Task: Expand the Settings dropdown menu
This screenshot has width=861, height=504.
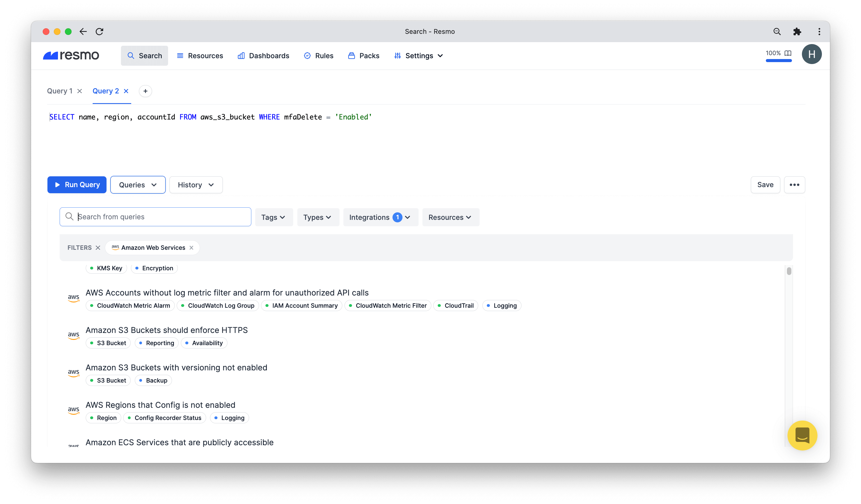Action: (x=419, y=56)
